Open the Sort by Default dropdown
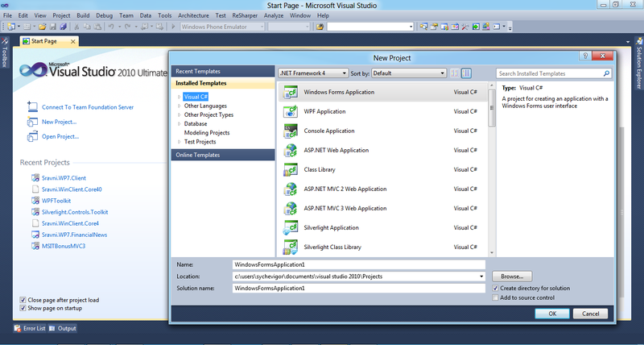The image size is (644, 345). click(x=409, y=73)
